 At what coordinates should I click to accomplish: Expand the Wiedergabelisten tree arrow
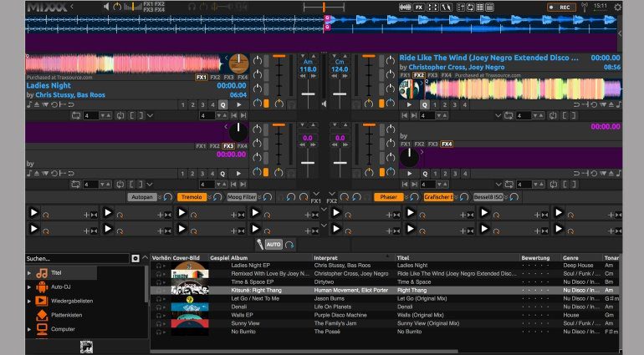pyautogui.click(x=29, y=301)
